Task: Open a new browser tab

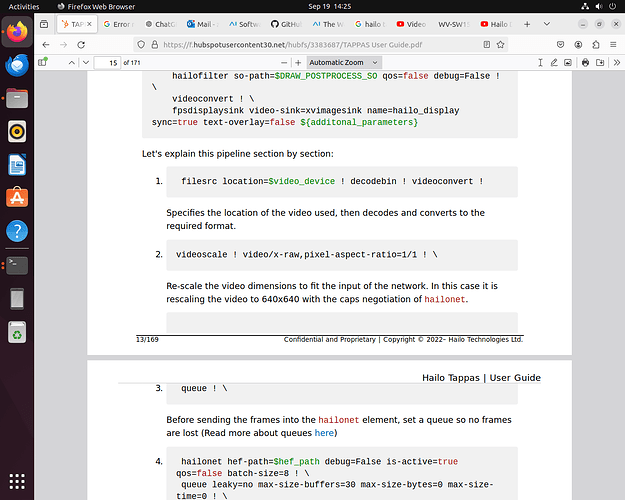Action: click(527, 24)
